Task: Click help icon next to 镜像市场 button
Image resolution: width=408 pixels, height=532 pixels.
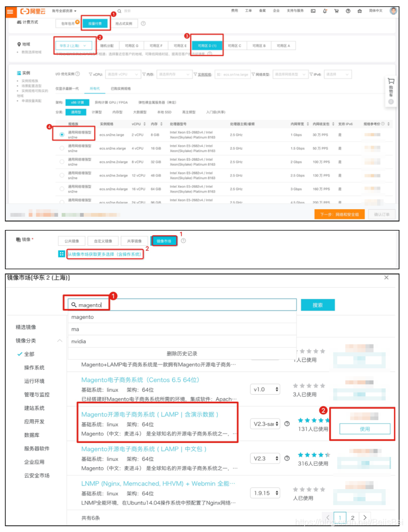Action: tap(183, 241)
